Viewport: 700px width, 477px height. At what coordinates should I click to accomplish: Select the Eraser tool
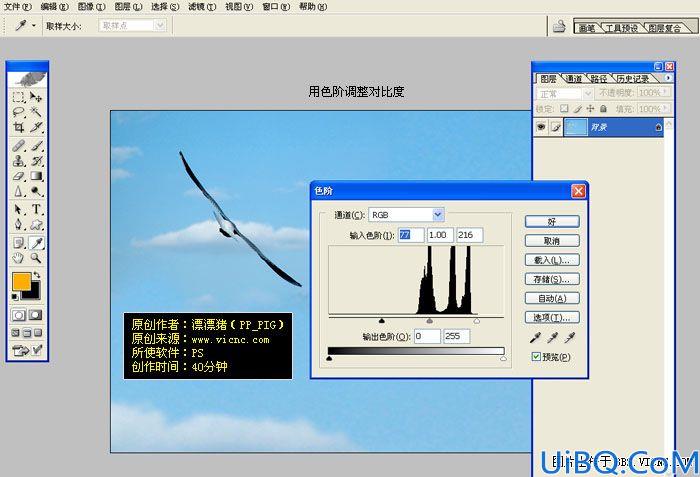click(18, 176)
